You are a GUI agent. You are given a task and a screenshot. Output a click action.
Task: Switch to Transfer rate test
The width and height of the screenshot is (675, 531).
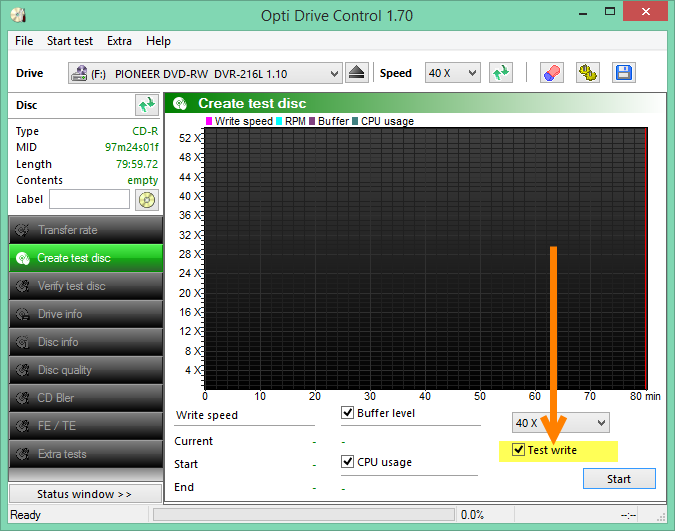pos(86,230)
